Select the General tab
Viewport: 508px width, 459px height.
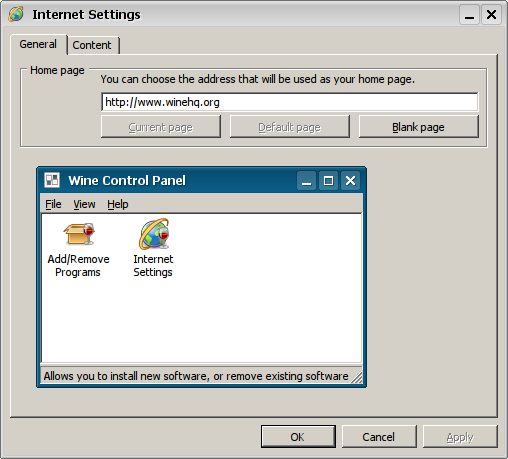coord(38,44)
